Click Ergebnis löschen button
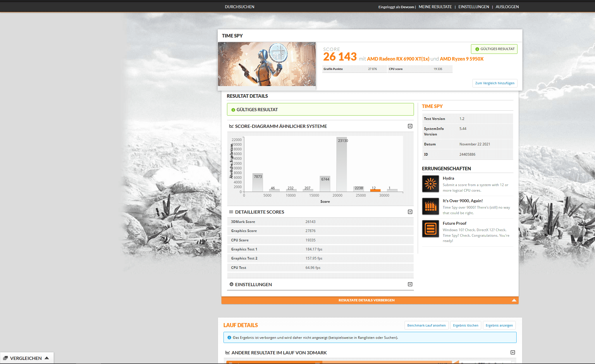The width and height of the screenshot is (595, 364). pos(466,325)
